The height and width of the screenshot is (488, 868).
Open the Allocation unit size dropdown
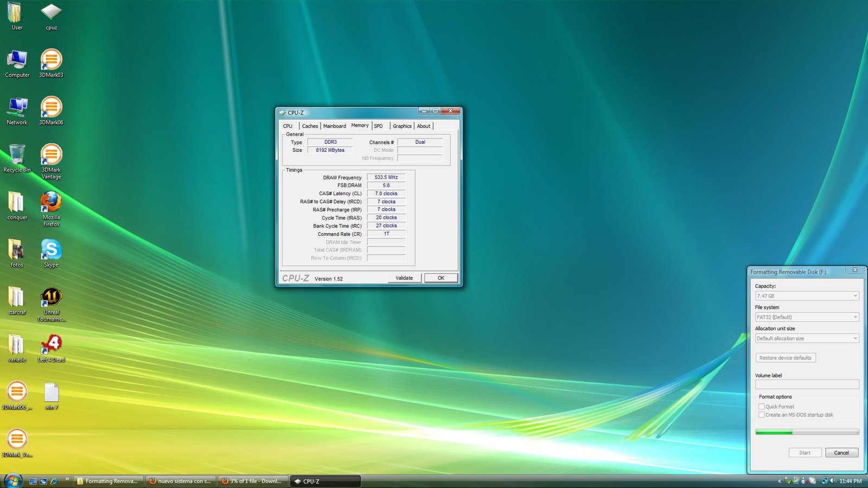(x=807, y=338)
